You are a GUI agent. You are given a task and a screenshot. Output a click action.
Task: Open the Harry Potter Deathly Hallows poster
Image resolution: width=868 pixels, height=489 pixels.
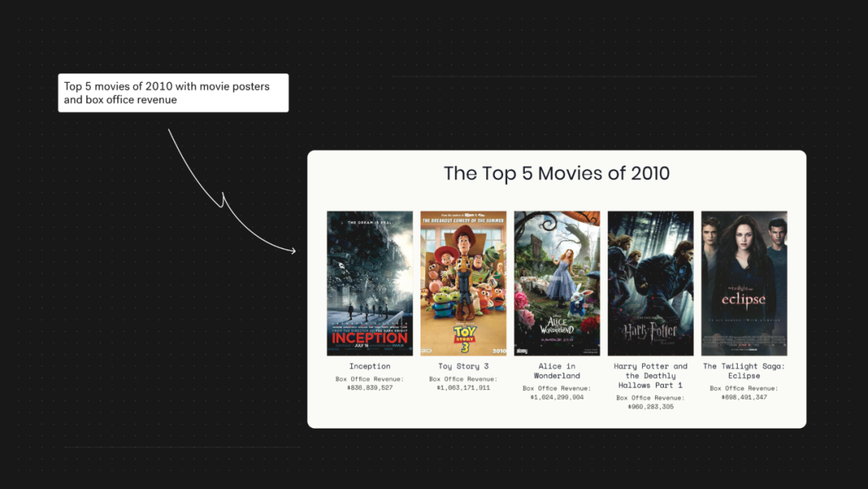[650, 283]
